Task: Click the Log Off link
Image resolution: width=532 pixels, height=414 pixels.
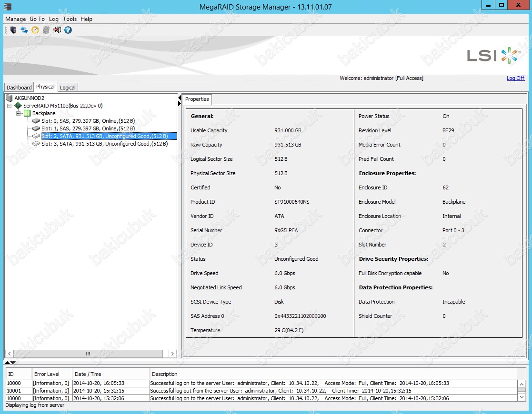Action: pyautogui.click(x=515, y=78)
